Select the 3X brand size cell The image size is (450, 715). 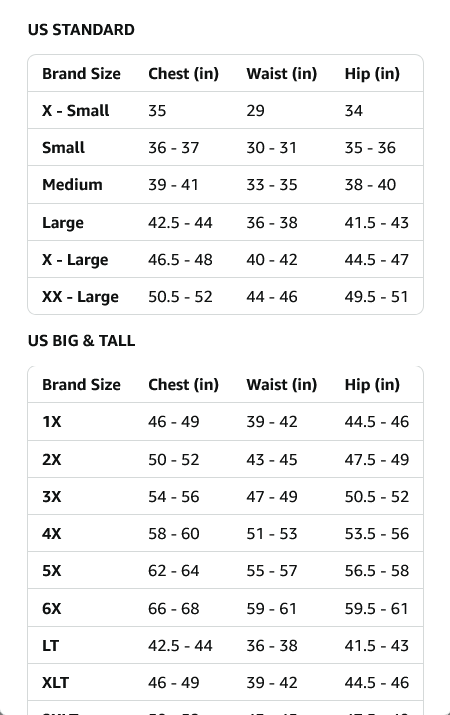(x=52, y=496)
